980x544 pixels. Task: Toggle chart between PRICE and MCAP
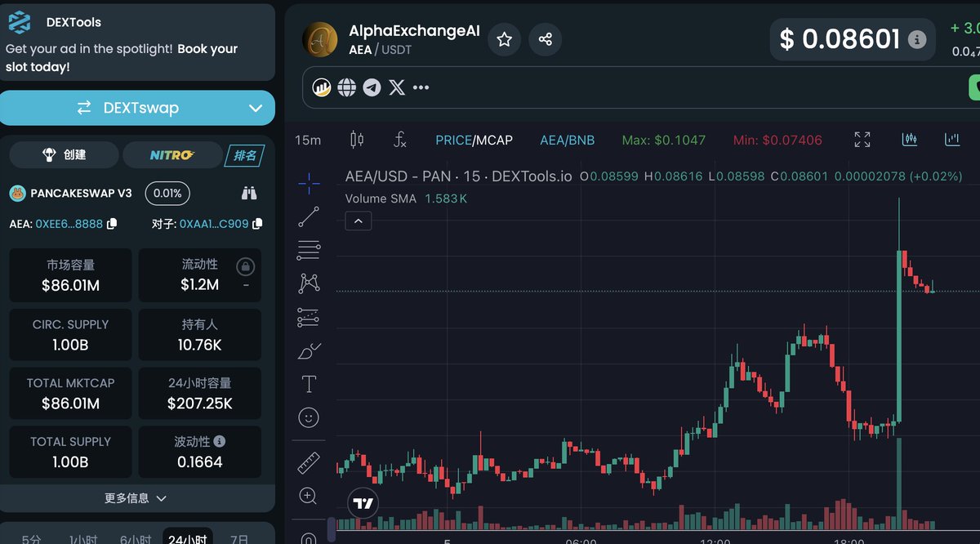click(474, 140)
